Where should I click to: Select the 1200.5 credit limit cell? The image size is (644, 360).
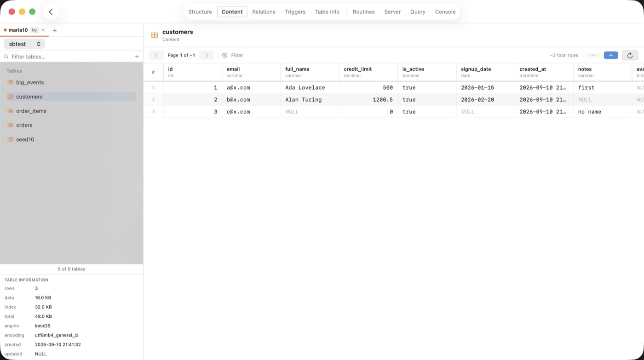point(368,99)
